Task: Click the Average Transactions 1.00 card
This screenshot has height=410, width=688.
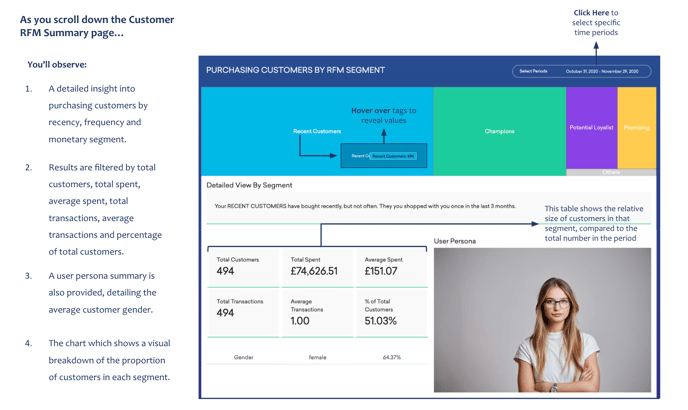Action: [317, 310]
